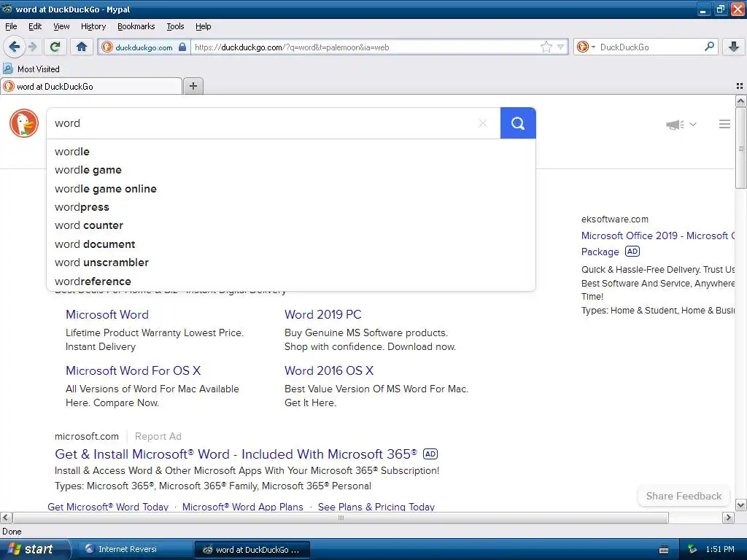
Task: Open the hamburger menu on DuckDuckGo
Action: click(724, 124)
